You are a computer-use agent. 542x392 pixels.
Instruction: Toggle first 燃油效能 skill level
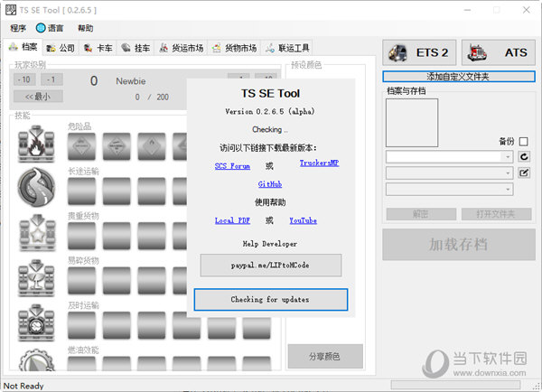pos(81,364)
